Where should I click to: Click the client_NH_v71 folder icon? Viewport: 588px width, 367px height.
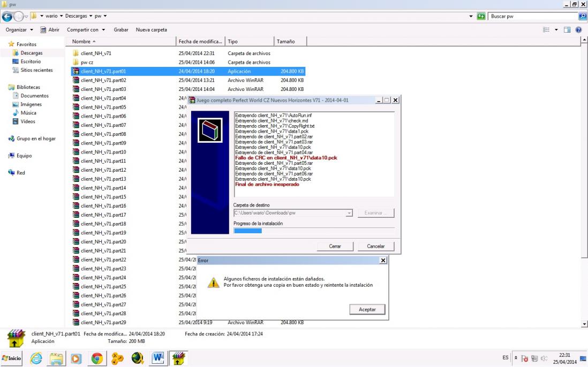click(76, 53)
